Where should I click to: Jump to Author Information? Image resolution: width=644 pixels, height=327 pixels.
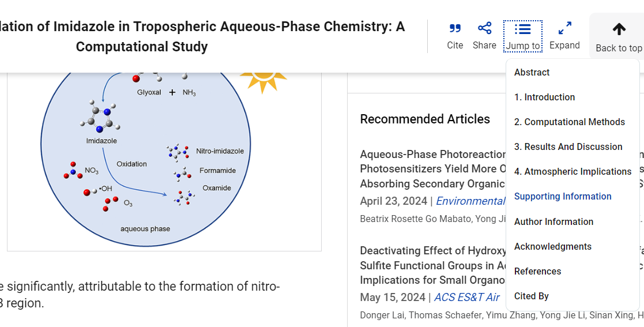point(553,221)
